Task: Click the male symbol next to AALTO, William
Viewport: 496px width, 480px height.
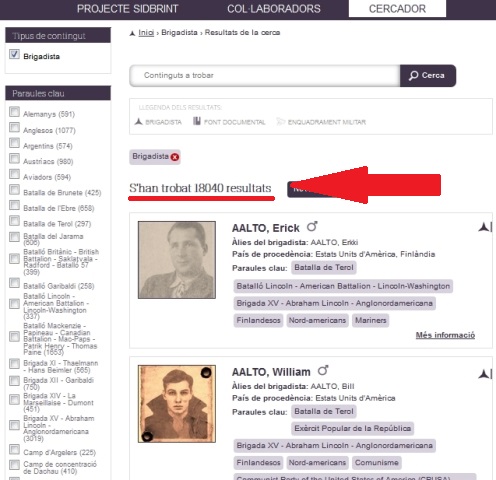Action: (323, 370)
